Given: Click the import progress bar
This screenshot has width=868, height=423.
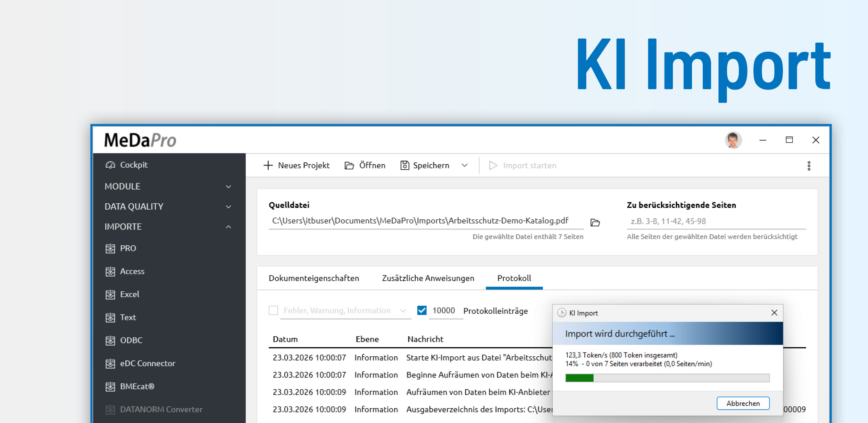Looking at the screenshot, I should [667, 378].
